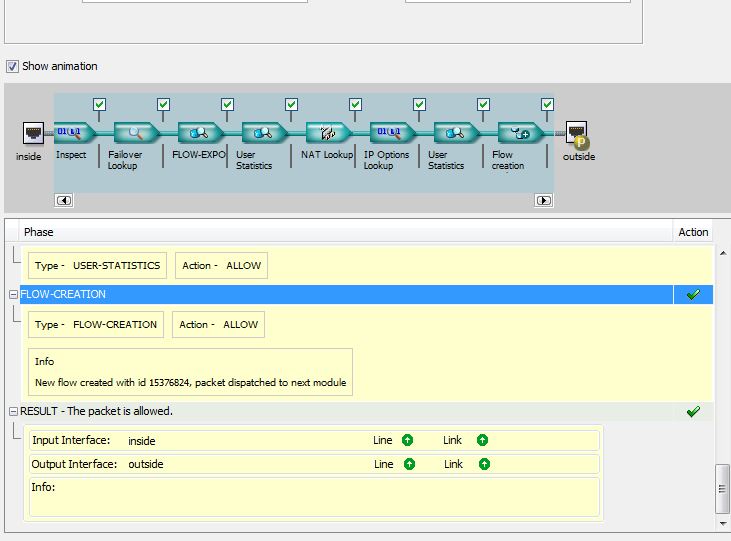The width and height of the screenshot is (731, 541).
Task: Collapse the FLOW-CREATION phase row
Action: 14,294
